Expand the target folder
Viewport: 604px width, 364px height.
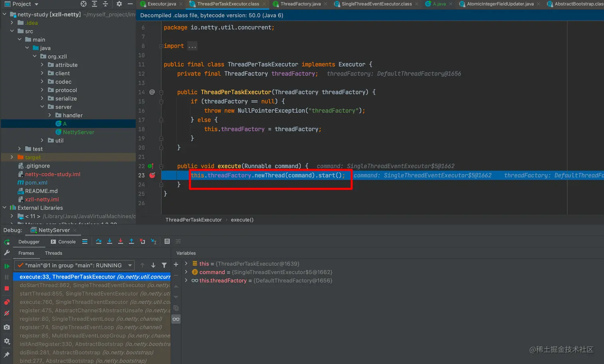pyautogui.click(x=12, y=157)
